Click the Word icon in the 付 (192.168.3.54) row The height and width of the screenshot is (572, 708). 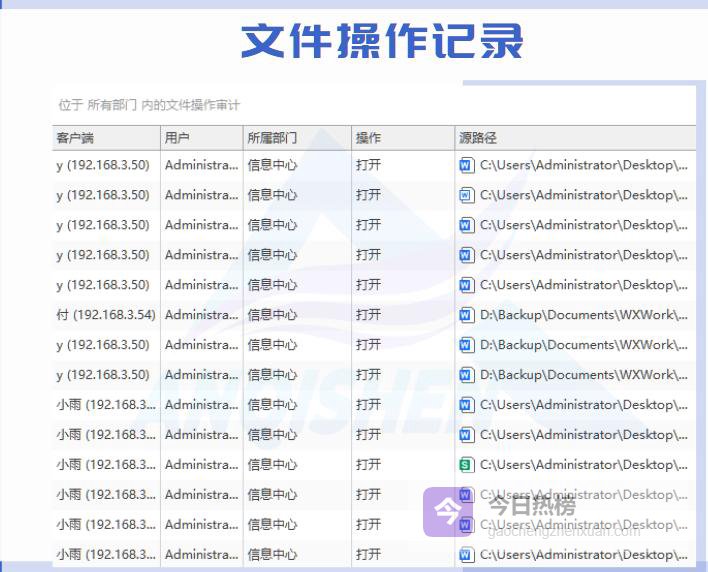[x=466, y=315]
